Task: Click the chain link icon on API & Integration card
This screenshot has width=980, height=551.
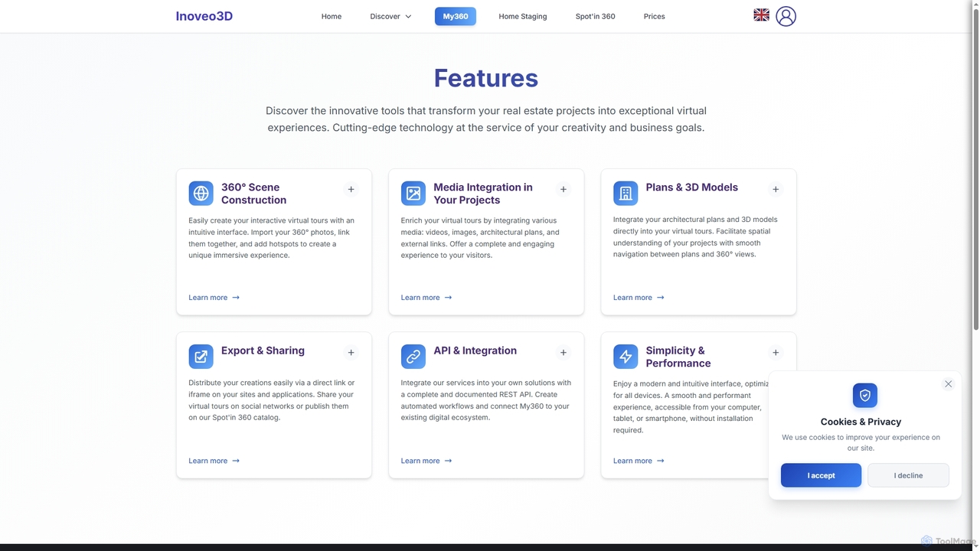Action: click(x=413, y=357)
